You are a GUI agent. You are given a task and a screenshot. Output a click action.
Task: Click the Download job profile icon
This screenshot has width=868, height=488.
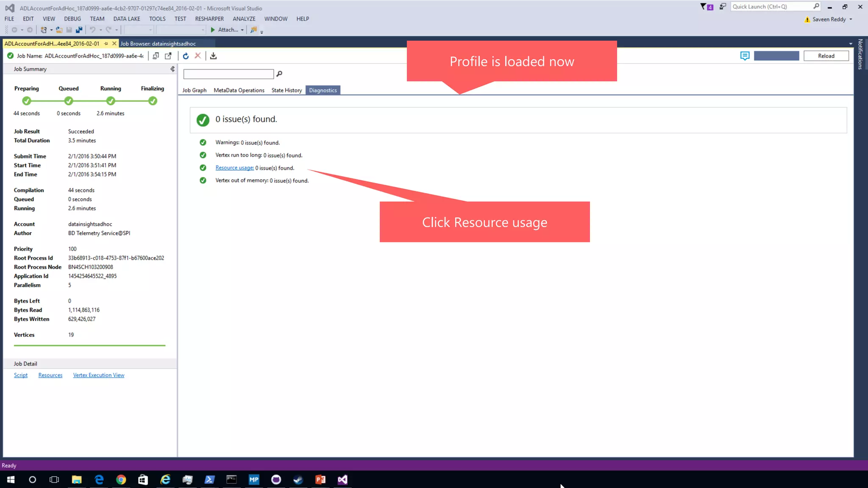pyautogui.click(x=213, y=56)
